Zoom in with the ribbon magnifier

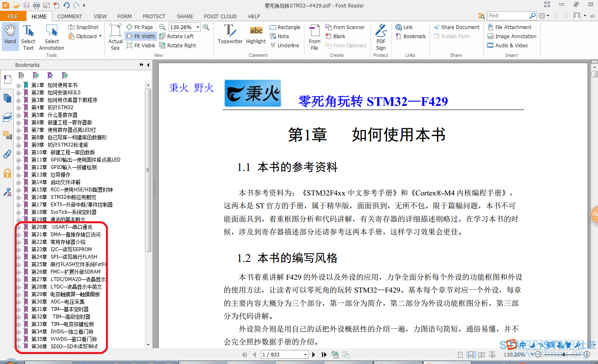pyautogui.click(x=206, y=27)
